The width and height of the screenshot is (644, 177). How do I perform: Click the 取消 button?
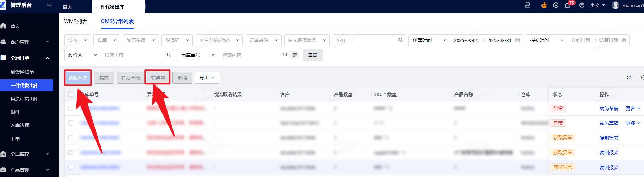[x=182, y=78]
